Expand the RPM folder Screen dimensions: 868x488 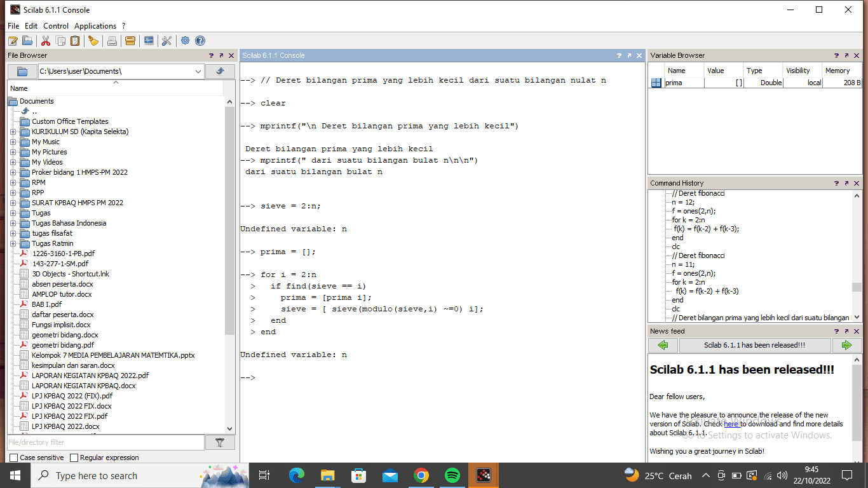(13, 182)
